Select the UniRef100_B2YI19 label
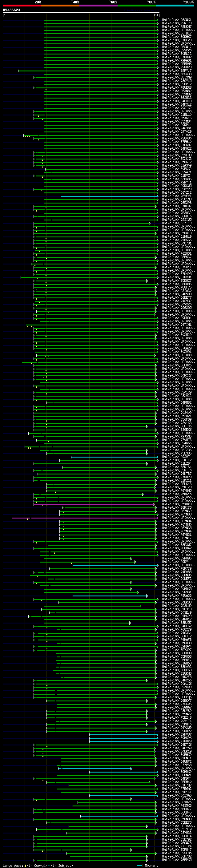The height and width of the screenshot is (868, 197). pyautogui.click(x=177, y=223)
